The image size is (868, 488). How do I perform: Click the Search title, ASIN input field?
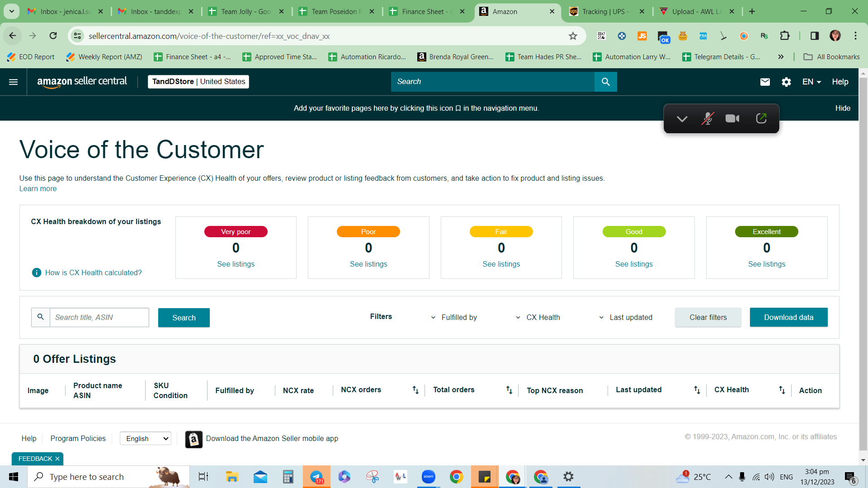click(x=99, y=317)
